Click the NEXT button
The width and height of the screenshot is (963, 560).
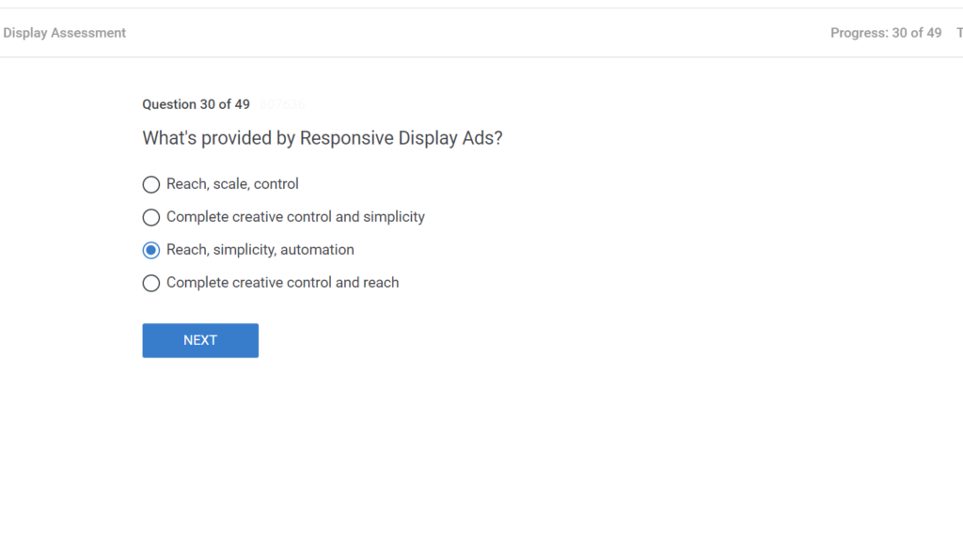(x=200, y=340)
